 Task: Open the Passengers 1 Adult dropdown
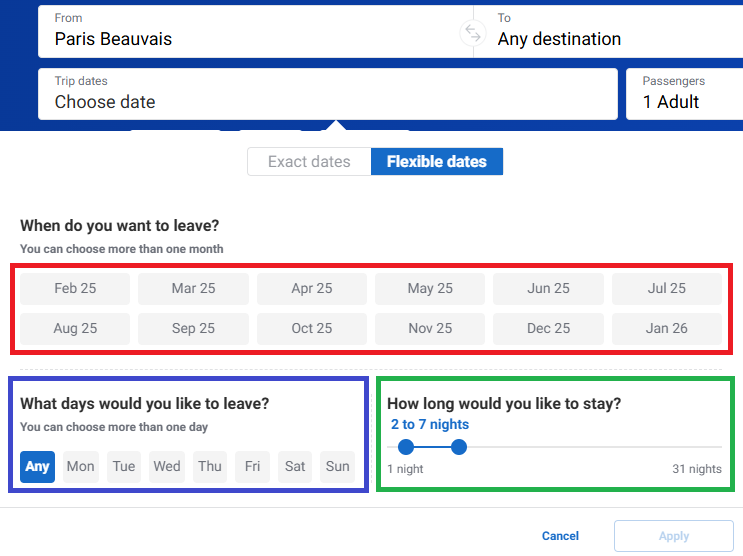(684, 93)
